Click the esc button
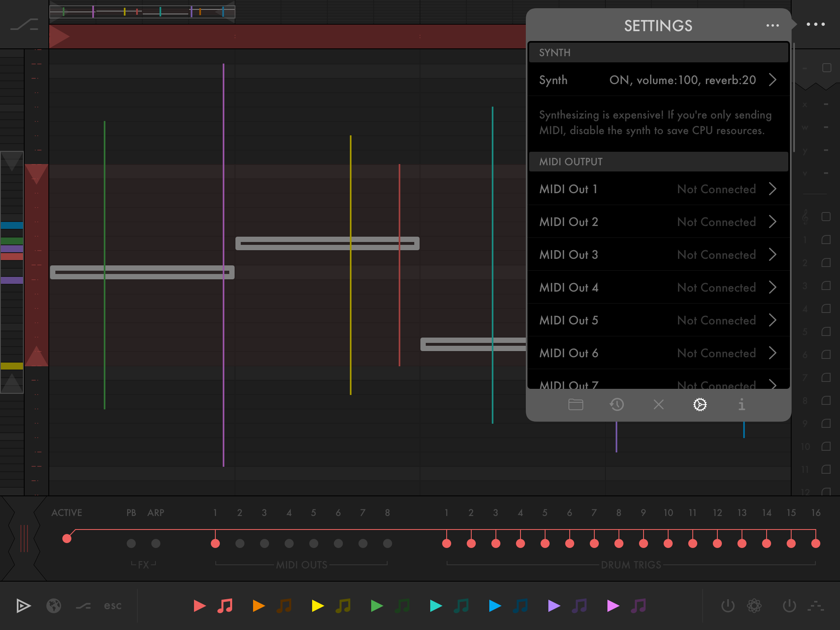Viewport: 840px width, 630px height. pos(112,605)
